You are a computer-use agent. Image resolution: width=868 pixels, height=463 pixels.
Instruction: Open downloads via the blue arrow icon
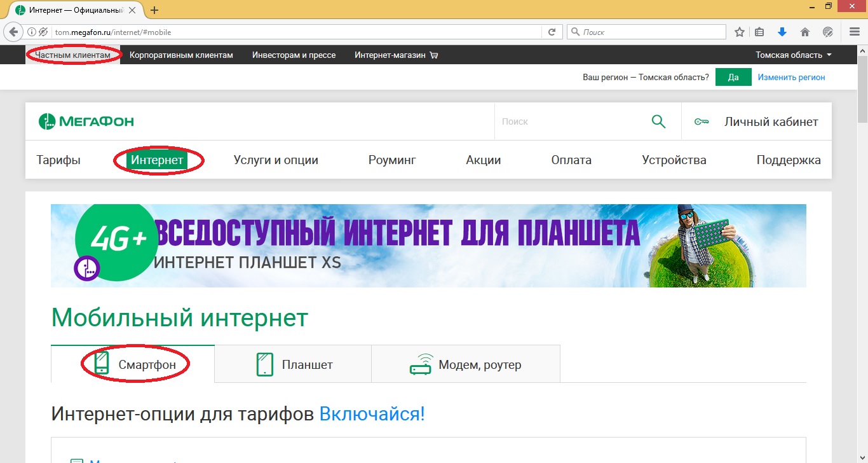tap(782, 31)
